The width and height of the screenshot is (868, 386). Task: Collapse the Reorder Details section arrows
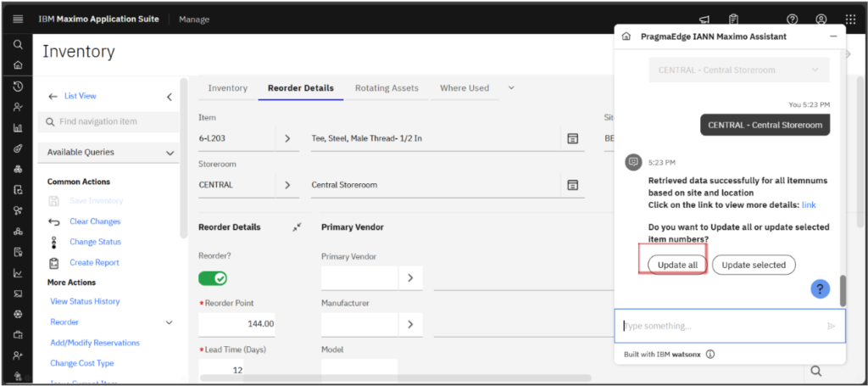click(x=298, y=227)
